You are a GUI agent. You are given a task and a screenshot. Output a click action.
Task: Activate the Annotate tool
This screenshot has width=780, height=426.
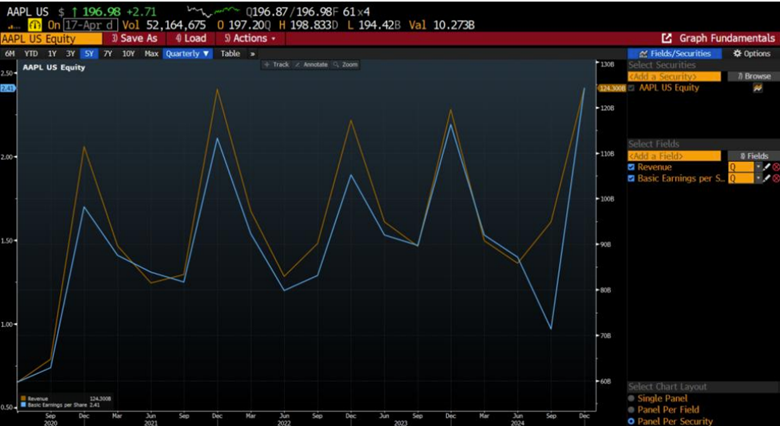[x=311, y=65]
